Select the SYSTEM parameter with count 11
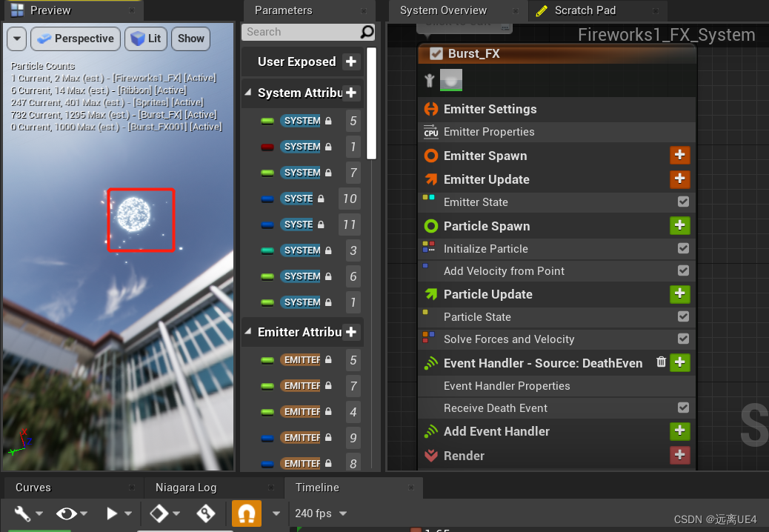Viewport: 769px width, 532px height. click(296, 225)
